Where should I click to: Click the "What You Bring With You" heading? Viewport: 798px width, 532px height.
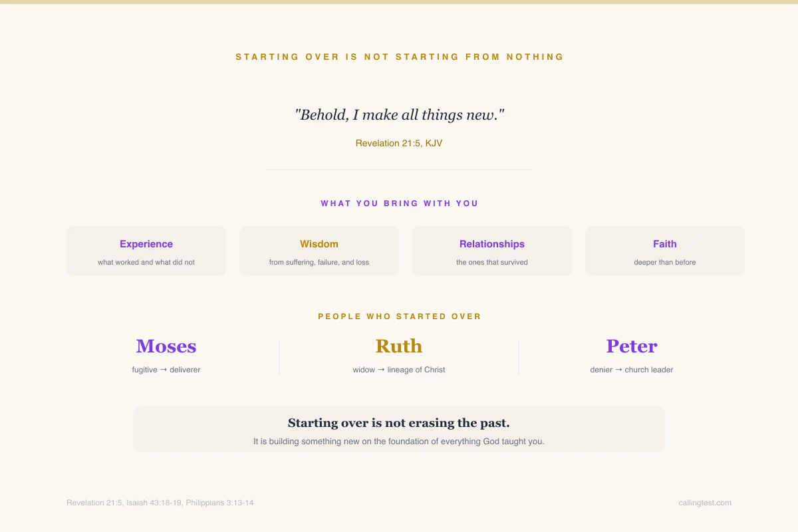tap(399, 203)
